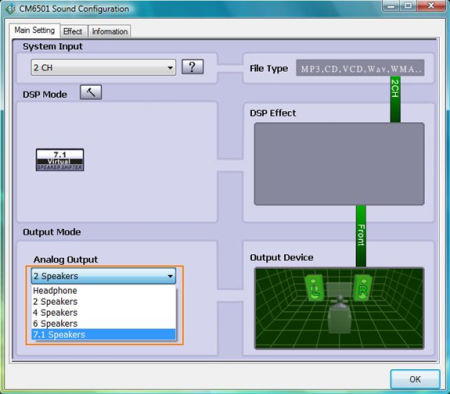Click the right green speaker in Output Device
This screenshot has height=394, width=450.
362,287
